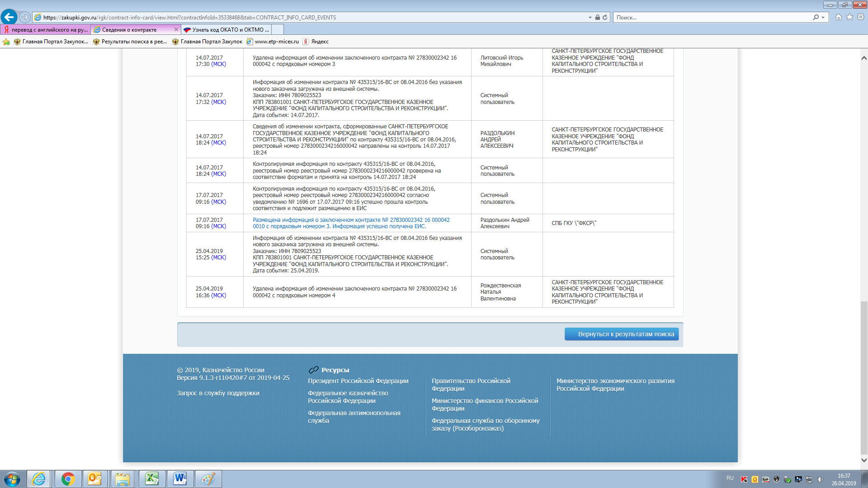Open browser Tools gear icon
This screenshot has width=868, height=488.
[861, 17]
